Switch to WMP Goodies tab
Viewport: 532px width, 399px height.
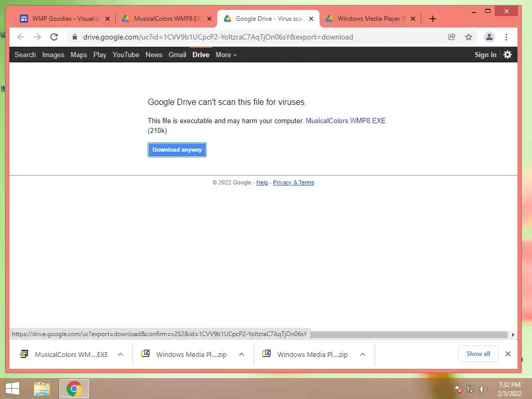[x=64, y=19]
